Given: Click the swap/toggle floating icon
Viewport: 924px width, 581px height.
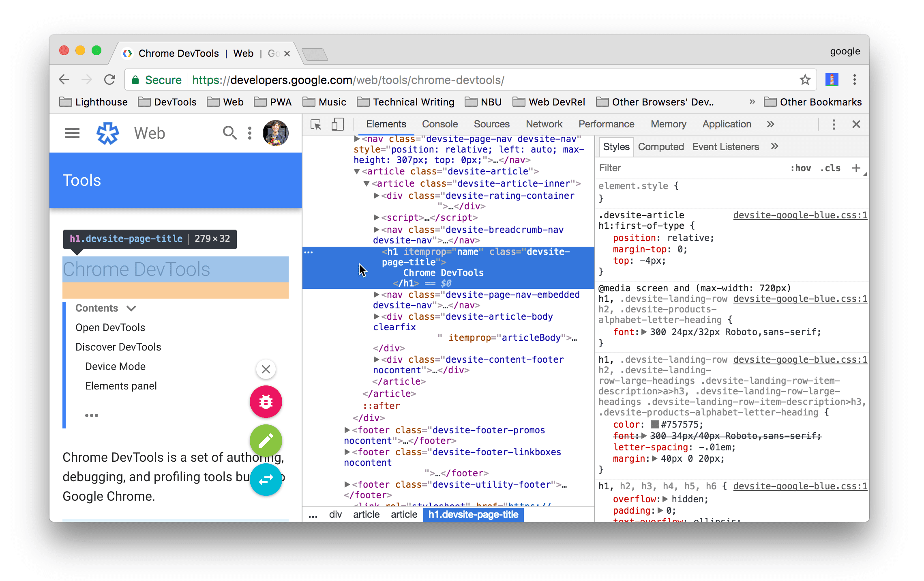Looking at the screenshot, I should coord(266,477).
